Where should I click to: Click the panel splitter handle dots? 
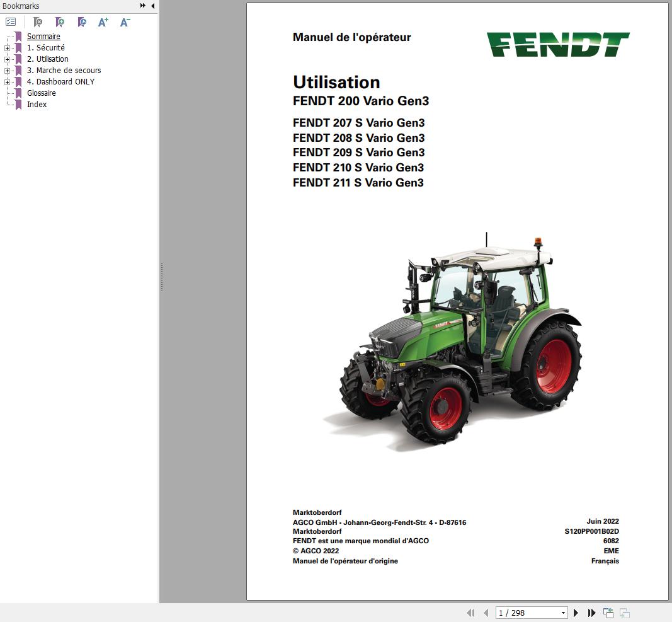click(x=162, y=277)
